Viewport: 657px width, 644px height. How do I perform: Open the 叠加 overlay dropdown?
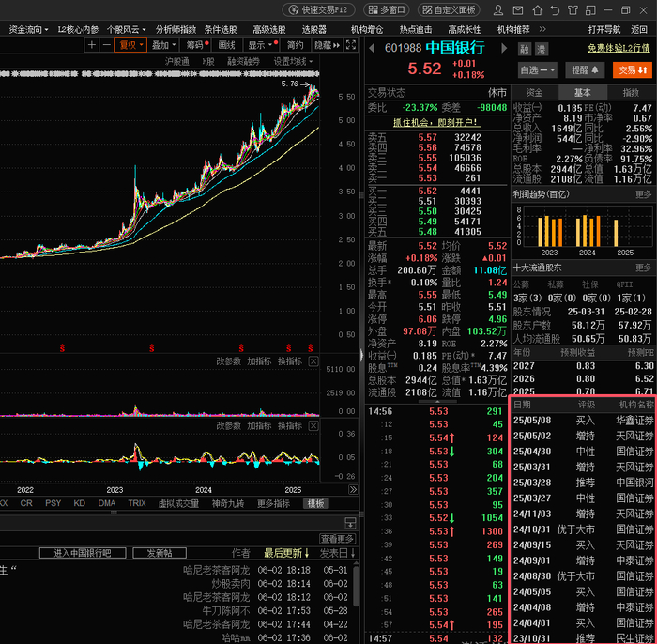pyautogui.click(x=163, y=45)
